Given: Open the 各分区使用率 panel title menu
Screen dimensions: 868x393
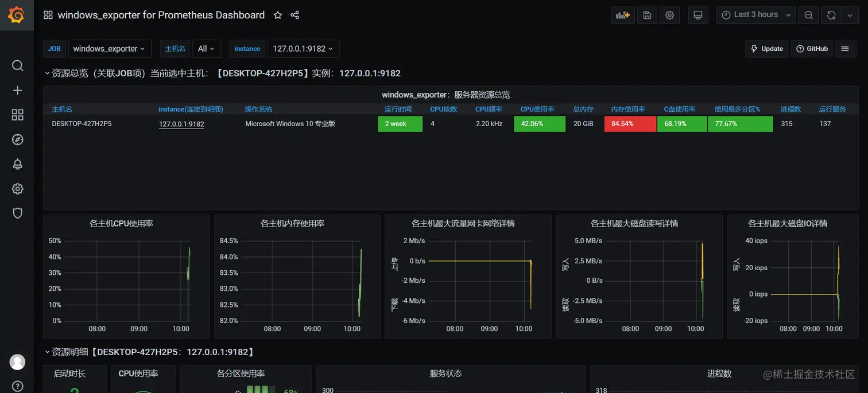Looking at the screenshot, I should (x=241, y=373).
